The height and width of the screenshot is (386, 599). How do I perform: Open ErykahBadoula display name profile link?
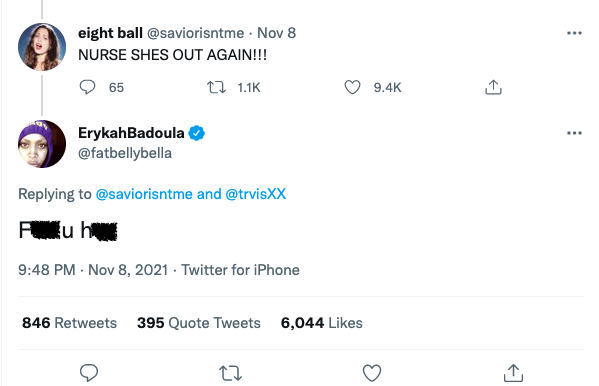coord(131,133)
